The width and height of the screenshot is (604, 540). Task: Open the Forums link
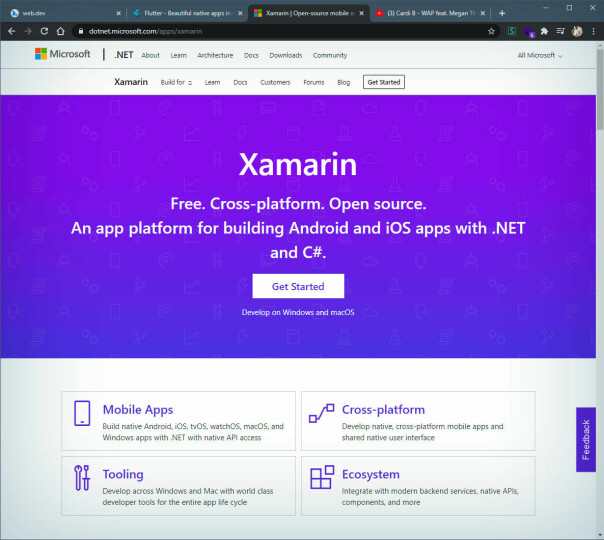pos(314,82)
